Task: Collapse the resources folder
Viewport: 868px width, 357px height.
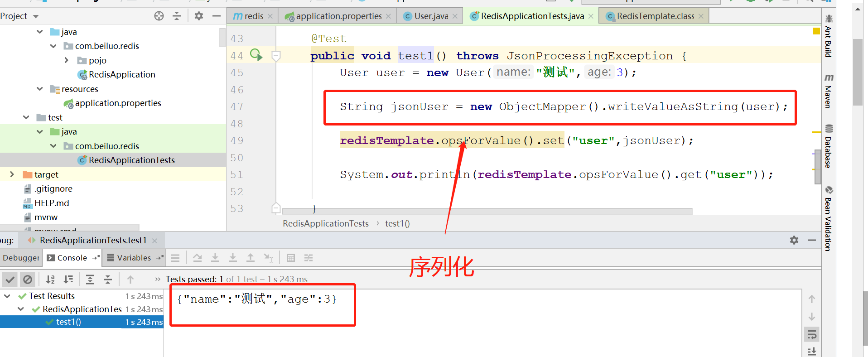Action: (x=40, y=89)
